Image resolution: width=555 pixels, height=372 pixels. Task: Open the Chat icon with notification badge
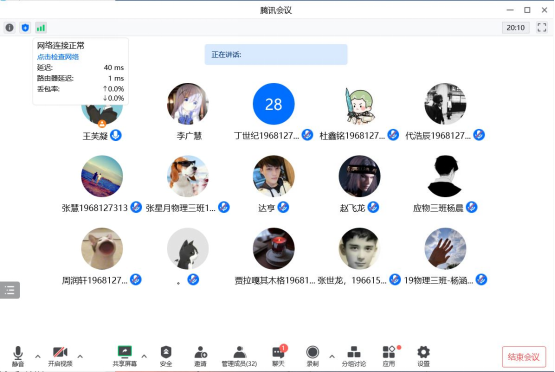(x=279, y=356)
